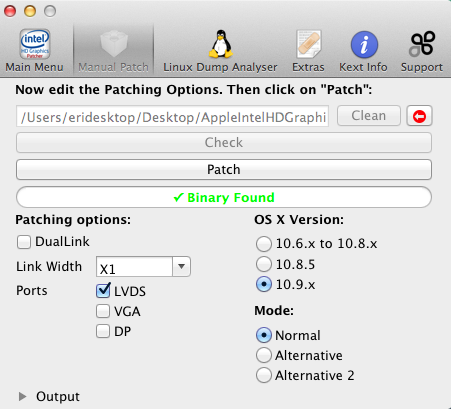Click the Clean button
The image size is (451, 409).
click(369, 116)
